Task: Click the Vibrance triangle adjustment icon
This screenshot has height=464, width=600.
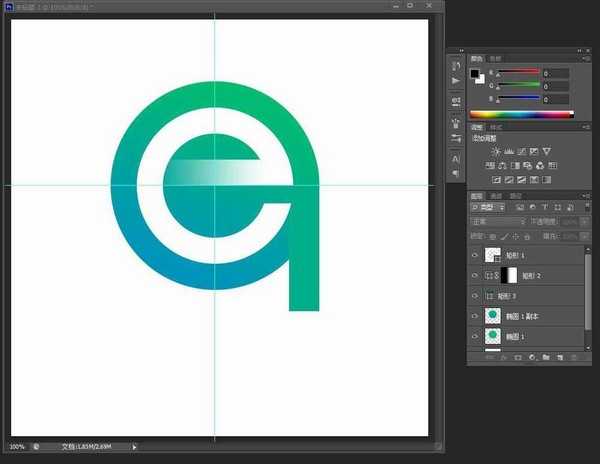Action: coord(548,151)
